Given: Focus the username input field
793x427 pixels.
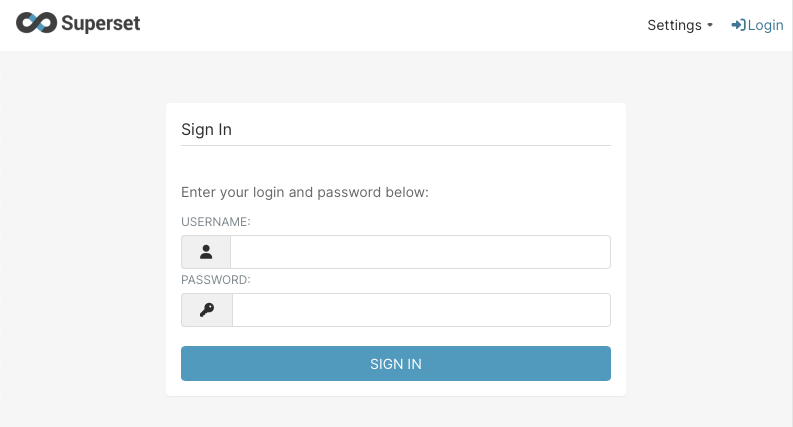Looking at the screenshot, I should [420, 252].
